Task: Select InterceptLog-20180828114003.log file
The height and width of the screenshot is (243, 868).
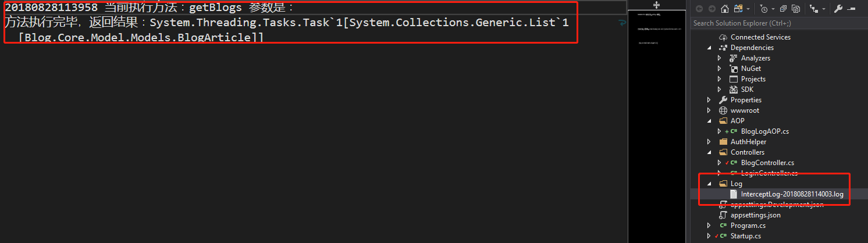Action: point(792,194)
